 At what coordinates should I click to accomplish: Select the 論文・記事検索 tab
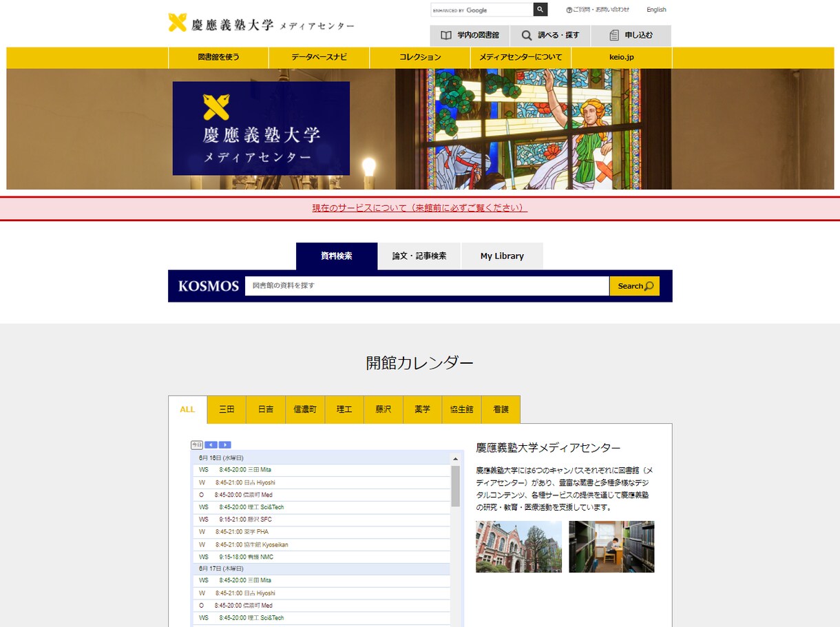(x=419, y=256)
